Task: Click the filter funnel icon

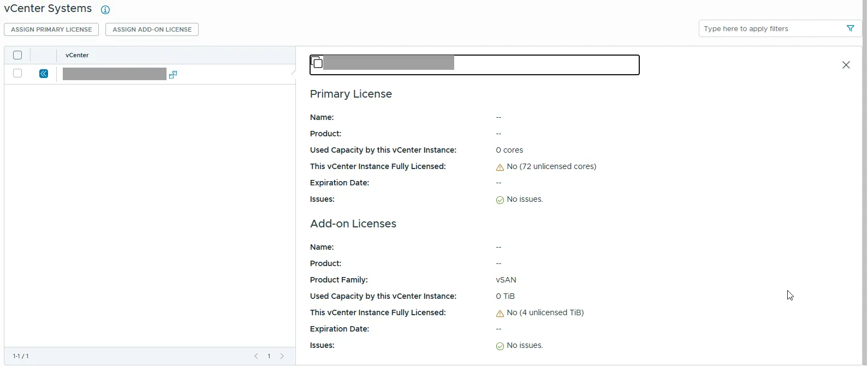Action: click(851, 28)
